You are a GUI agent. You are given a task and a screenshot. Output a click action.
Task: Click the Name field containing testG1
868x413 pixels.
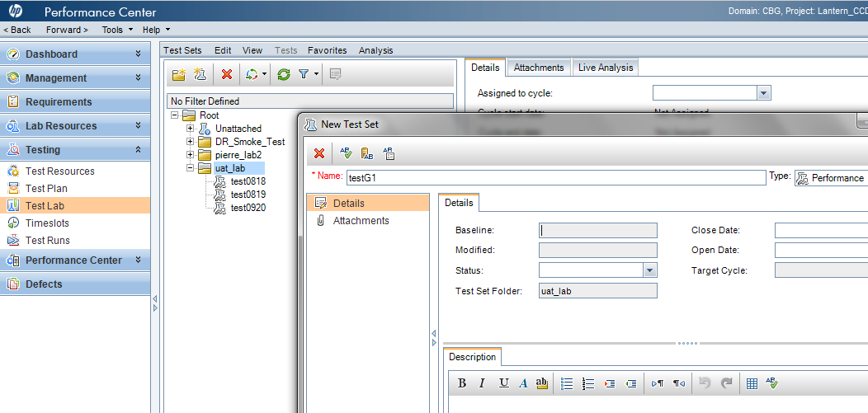[556, 178]
